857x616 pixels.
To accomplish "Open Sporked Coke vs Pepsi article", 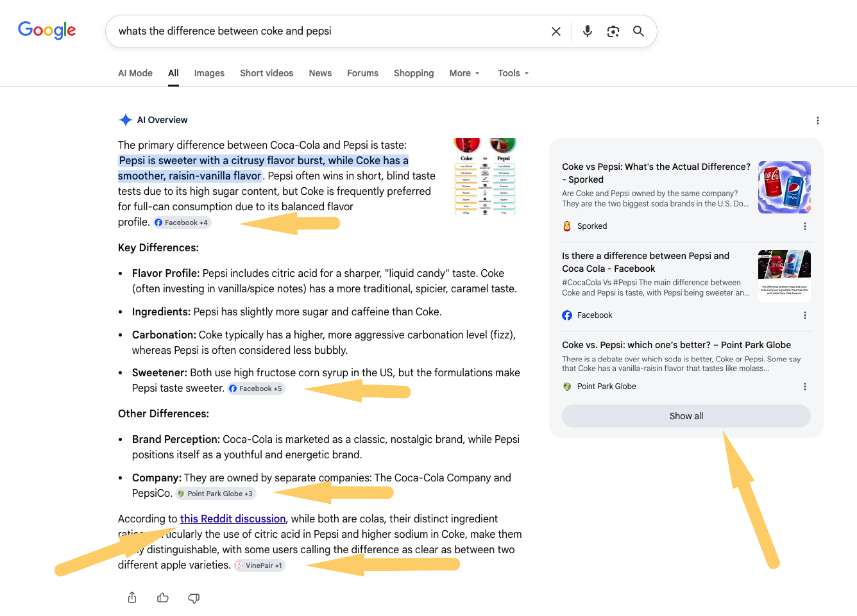I will click(656, 173).
